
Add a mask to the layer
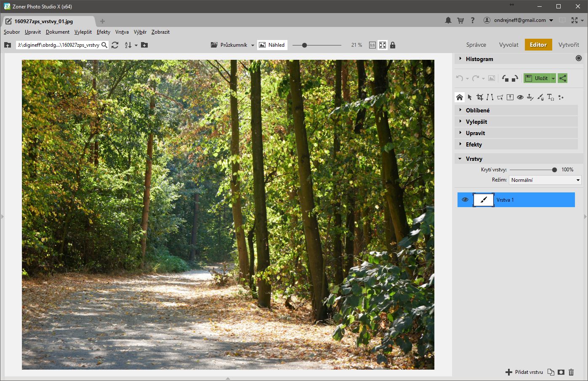coord(561,372)
